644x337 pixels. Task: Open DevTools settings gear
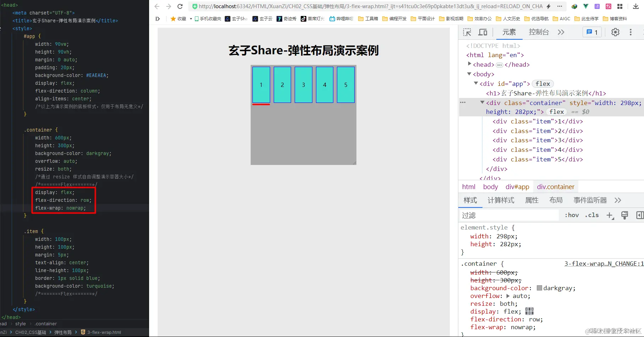point(615,32)
